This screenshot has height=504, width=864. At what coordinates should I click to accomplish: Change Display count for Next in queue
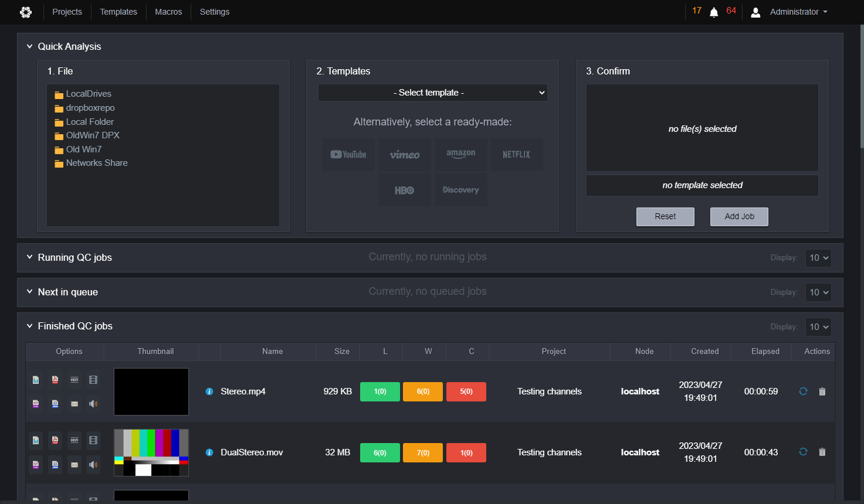(x=818, y=292)
